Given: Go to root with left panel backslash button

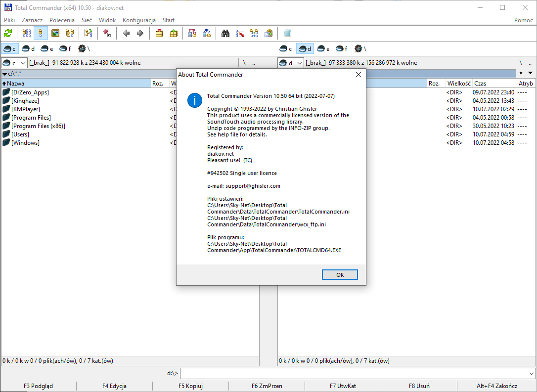Looking at the screenshot, I should tap(244, 63).
